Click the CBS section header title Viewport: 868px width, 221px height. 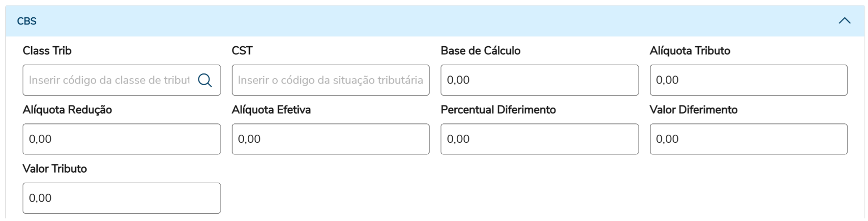pyautogui.click(x=27, y=21)
